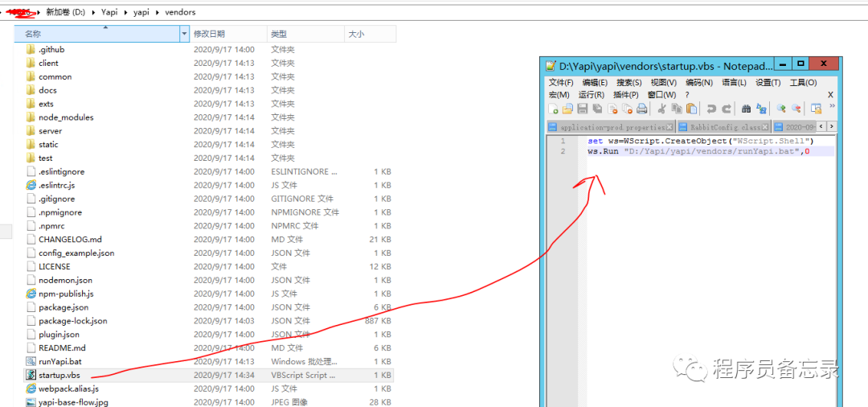868x407 pixels.
Task: Open the 宏(M) menu
Action: tap(559, 95)
